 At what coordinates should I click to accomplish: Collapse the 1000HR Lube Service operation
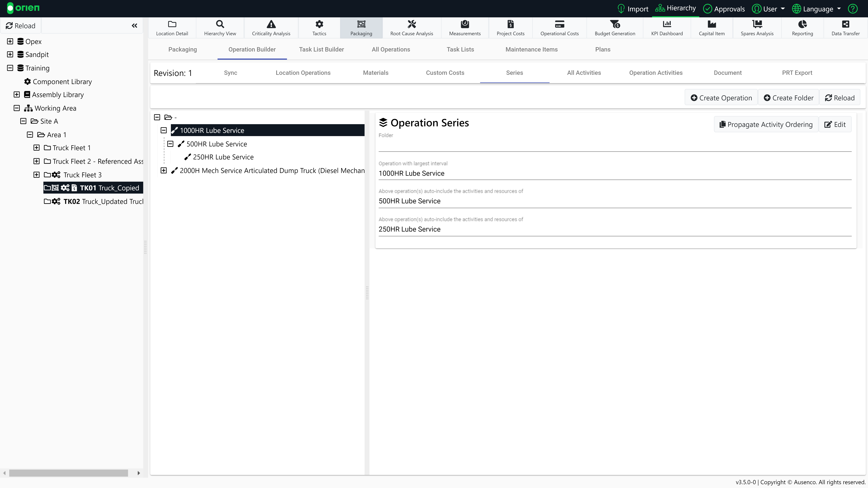(163, 130)
